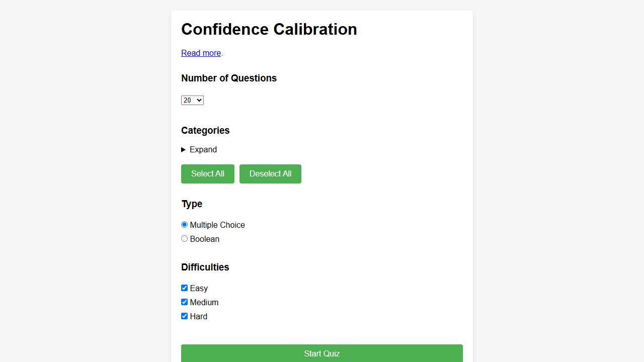Disable the Hard difficulty checkbox
The width and height of the screenshot is (644, 362).
pyautogui.click(x=185, y=316)
